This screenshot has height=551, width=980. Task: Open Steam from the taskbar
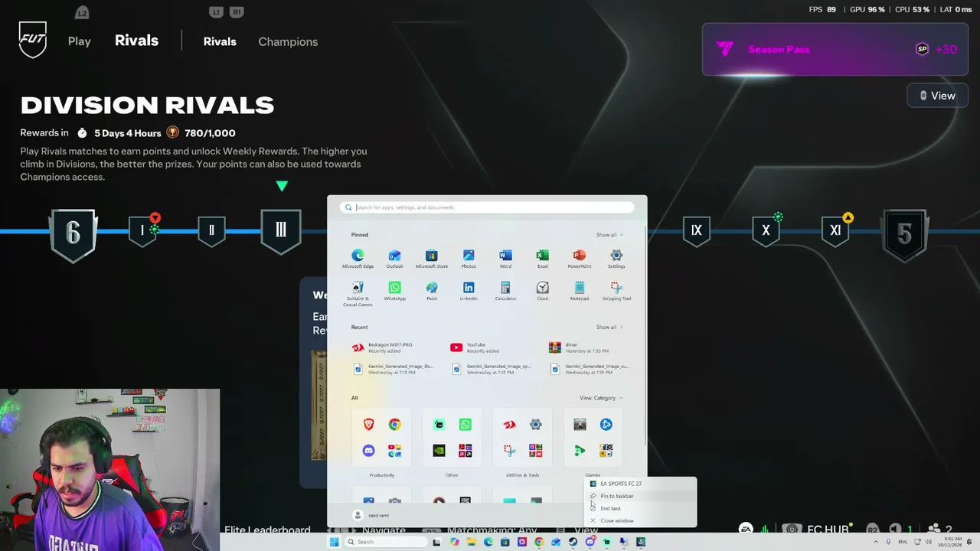pyautogui.click(x=573, y=542)
